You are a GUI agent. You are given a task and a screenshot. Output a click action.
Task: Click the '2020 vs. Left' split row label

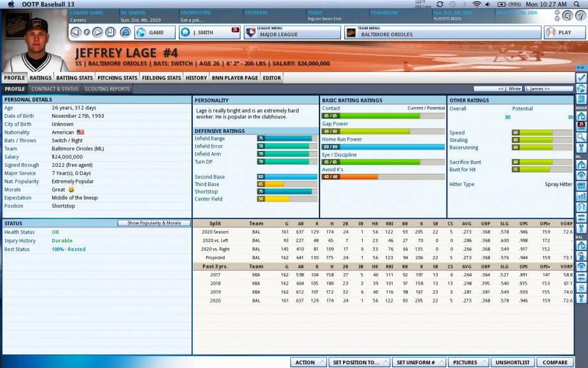click(x=215, y=241)
